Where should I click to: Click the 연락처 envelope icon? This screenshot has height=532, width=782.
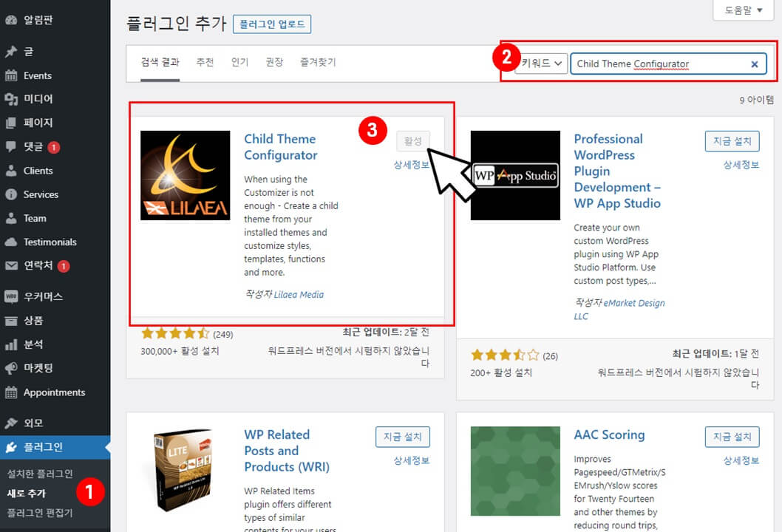(x=11, y=266)
